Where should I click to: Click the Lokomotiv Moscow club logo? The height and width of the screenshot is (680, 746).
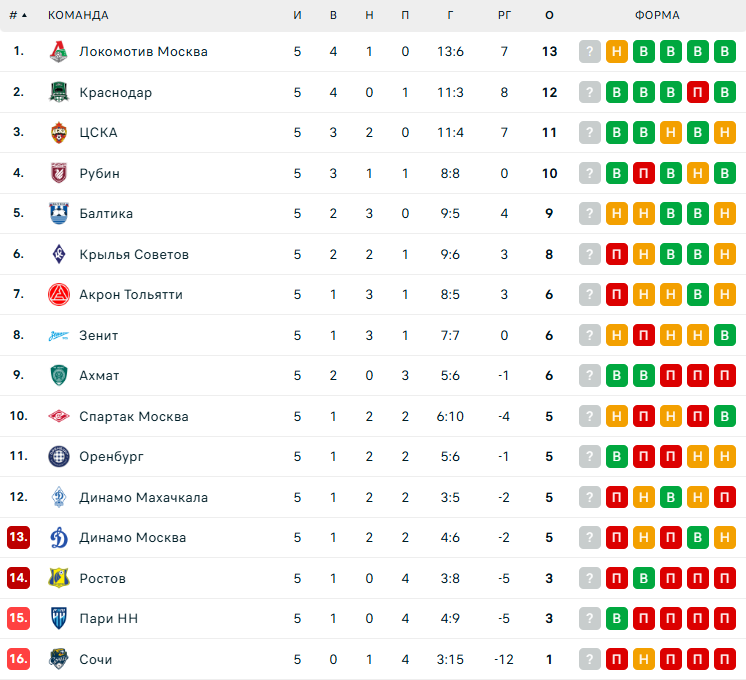tap(59, 51)
